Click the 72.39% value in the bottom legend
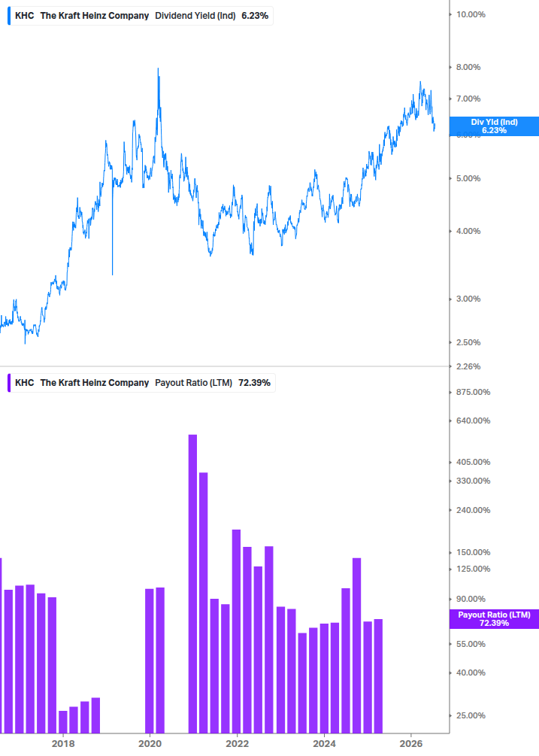539x756 pixels. [254, 383]
